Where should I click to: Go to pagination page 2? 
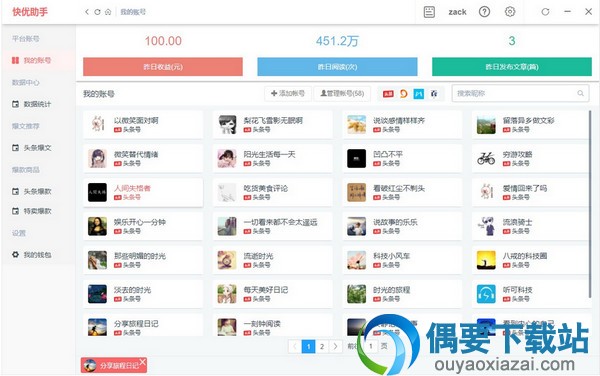[x=322, y=347]
